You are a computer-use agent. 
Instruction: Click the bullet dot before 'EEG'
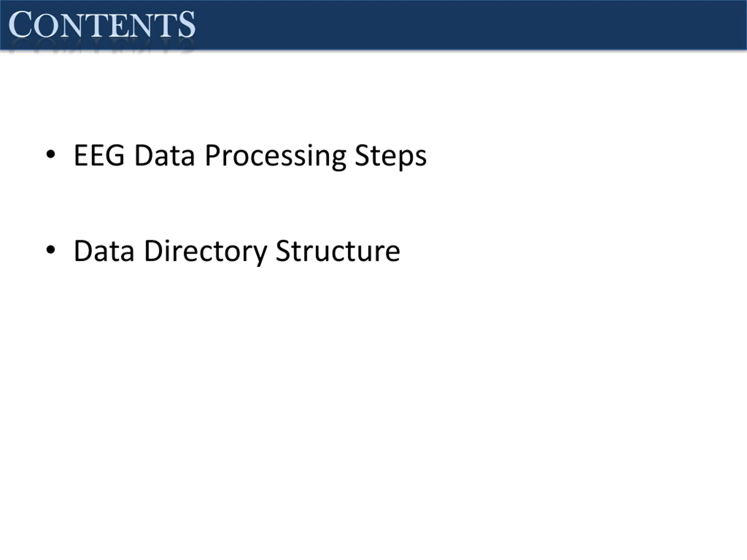[51, 155]
